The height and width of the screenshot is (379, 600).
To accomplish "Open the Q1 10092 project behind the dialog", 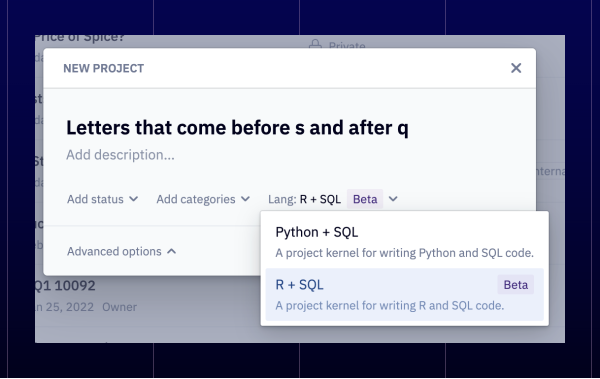I will (x=65, y=286).
